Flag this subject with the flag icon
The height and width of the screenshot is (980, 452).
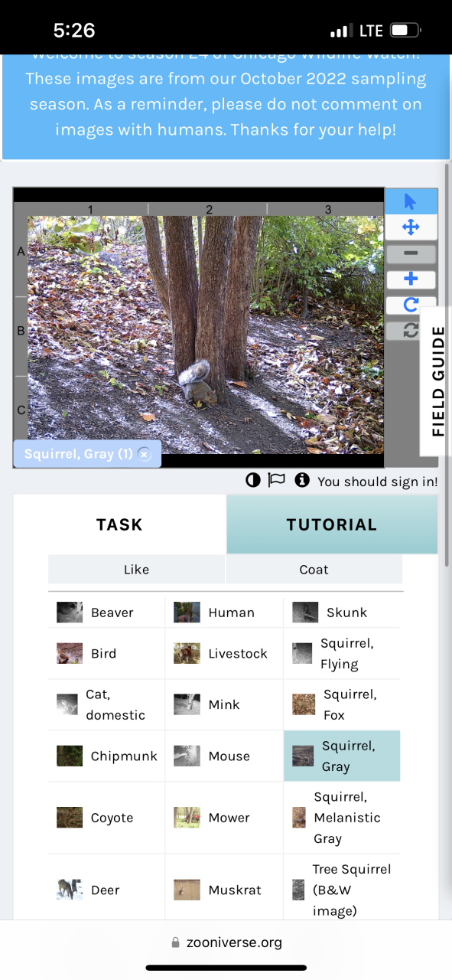[276, 480]
